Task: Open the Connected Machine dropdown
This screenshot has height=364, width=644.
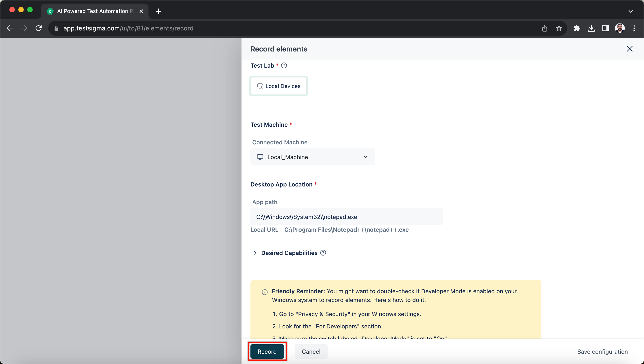Action: [x=313, y=157]
